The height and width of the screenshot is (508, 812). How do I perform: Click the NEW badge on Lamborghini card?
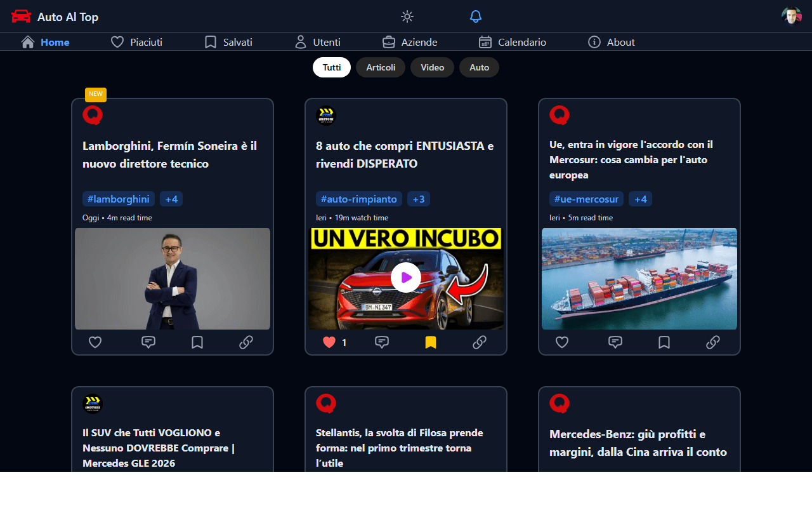click(96, 95)
